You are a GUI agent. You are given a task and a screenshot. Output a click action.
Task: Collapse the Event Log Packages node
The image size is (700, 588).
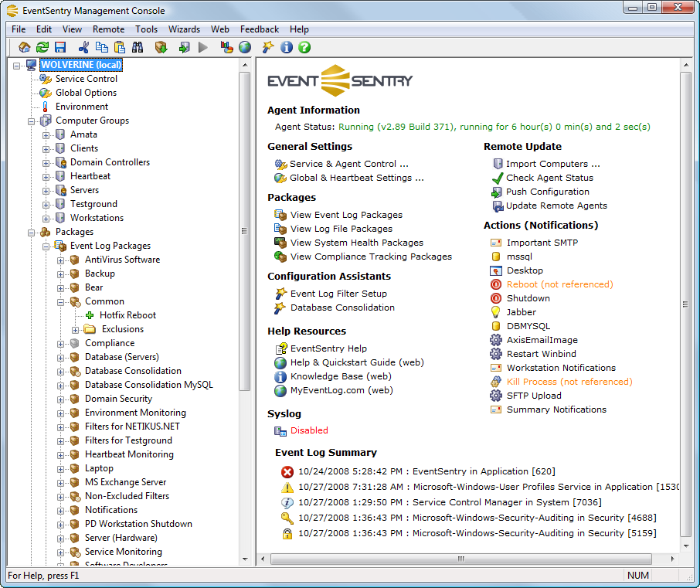[46, 246]
